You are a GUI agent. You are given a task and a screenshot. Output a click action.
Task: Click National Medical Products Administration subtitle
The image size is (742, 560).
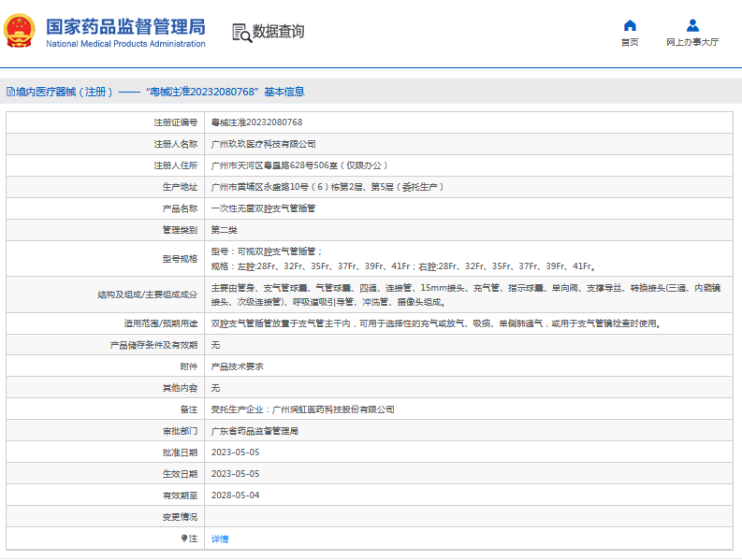point(125,44)
